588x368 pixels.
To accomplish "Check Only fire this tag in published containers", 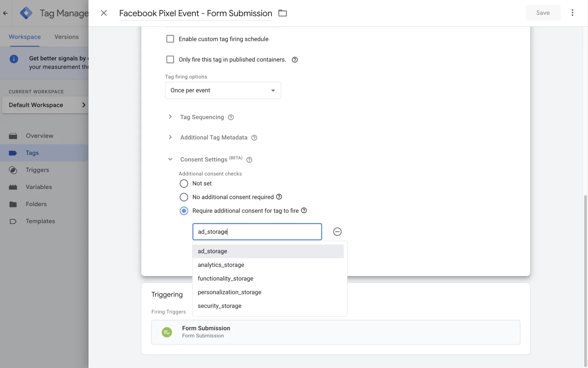I will [170, 60].
